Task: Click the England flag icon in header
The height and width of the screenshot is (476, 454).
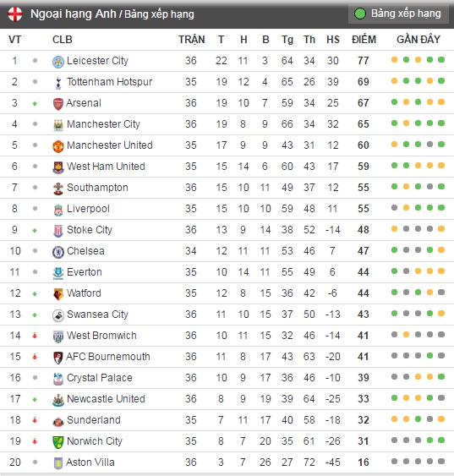Action: [x=15, y=14]
